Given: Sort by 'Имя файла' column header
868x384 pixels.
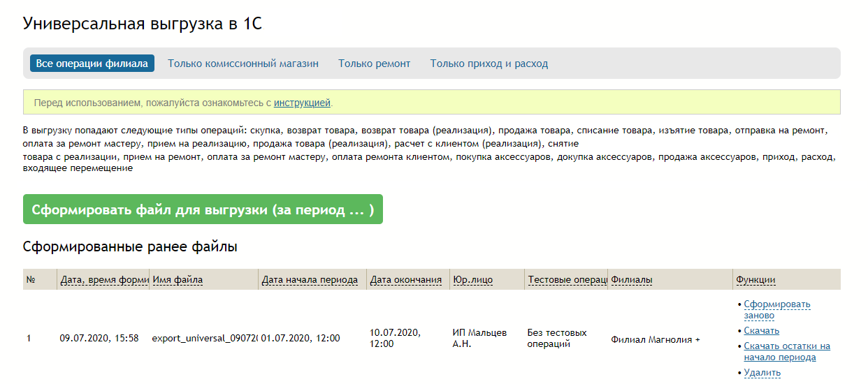Looking at the screenshot, I should click(x=178, y=280).
